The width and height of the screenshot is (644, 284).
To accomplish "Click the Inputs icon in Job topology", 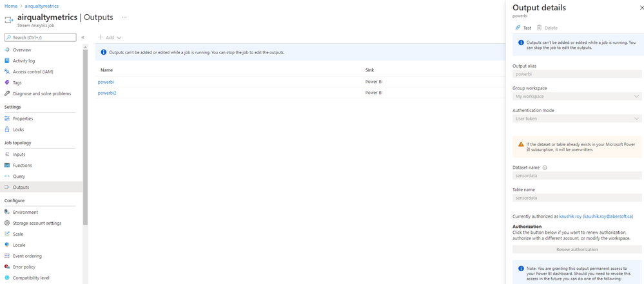I will [6, 155].
